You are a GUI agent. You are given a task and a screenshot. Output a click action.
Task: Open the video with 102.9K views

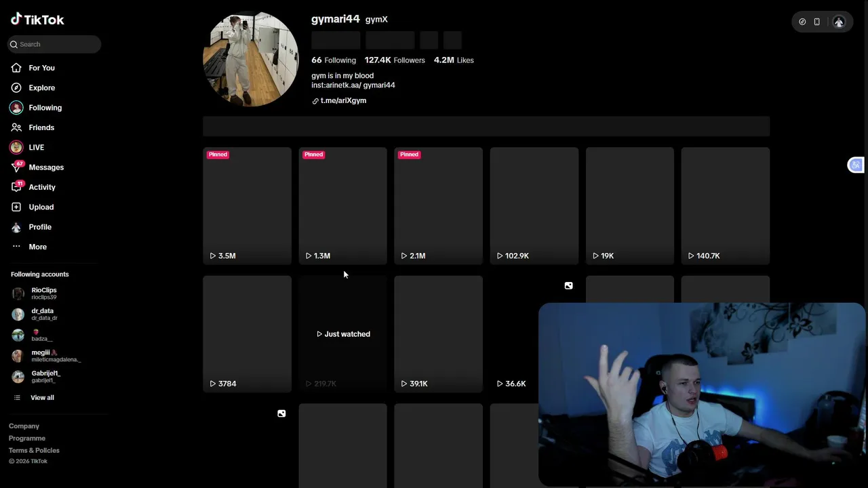click(x=534, y=205)
